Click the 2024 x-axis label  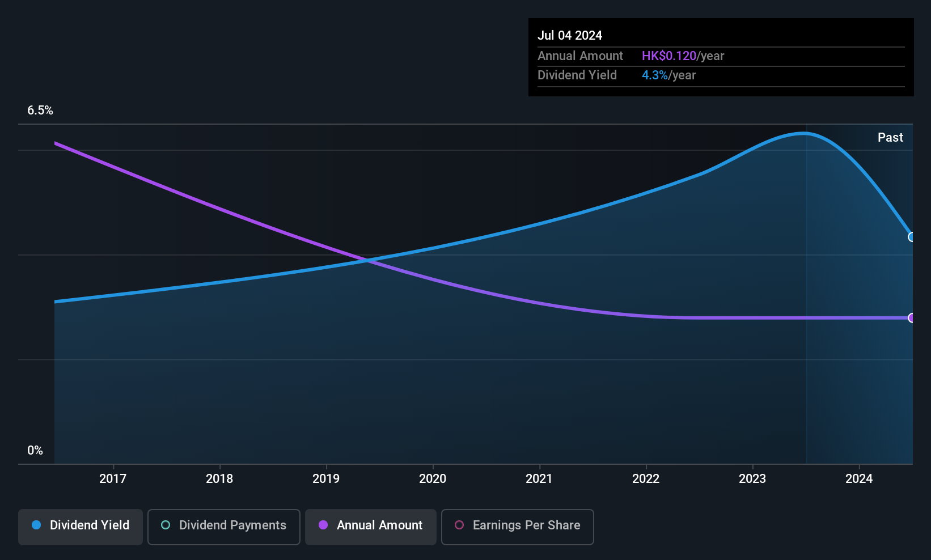click(x=859, y=479)
